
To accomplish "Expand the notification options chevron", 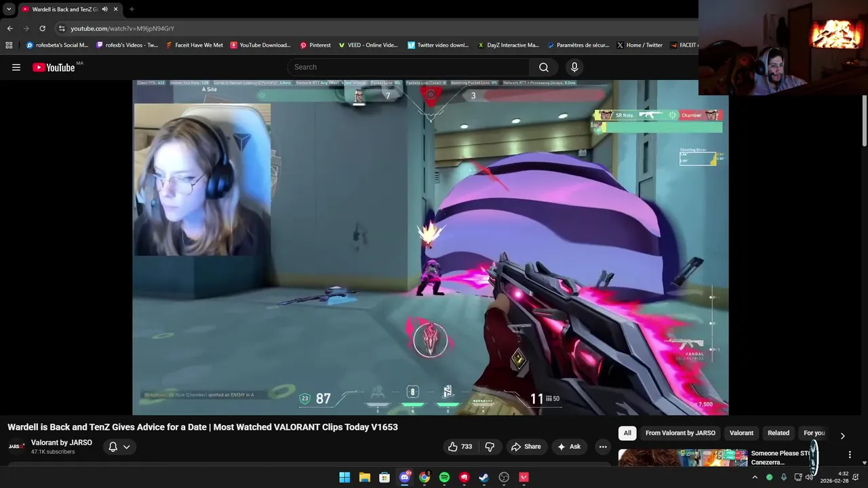I will pyautogui.click(x=126, y=447).
